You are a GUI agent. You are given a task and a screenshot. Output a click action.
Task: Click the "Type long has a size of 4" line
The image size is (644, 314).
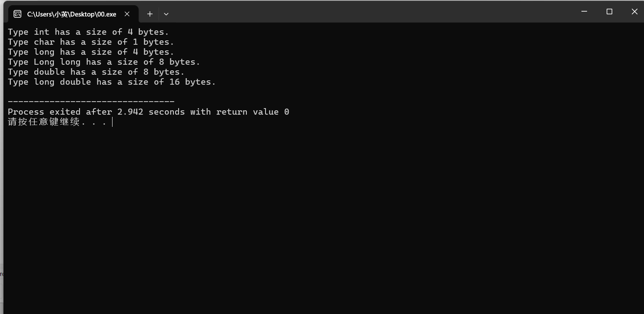(91, 52)
